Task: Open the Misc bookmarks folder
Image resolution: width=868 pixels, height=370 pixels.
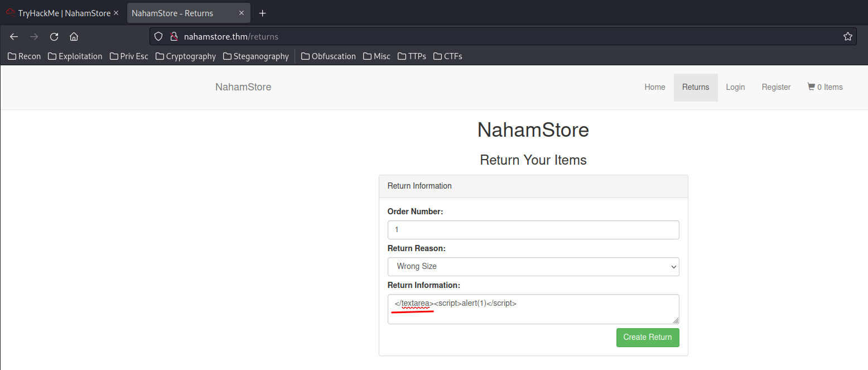Action: click(x=377, y=56)
